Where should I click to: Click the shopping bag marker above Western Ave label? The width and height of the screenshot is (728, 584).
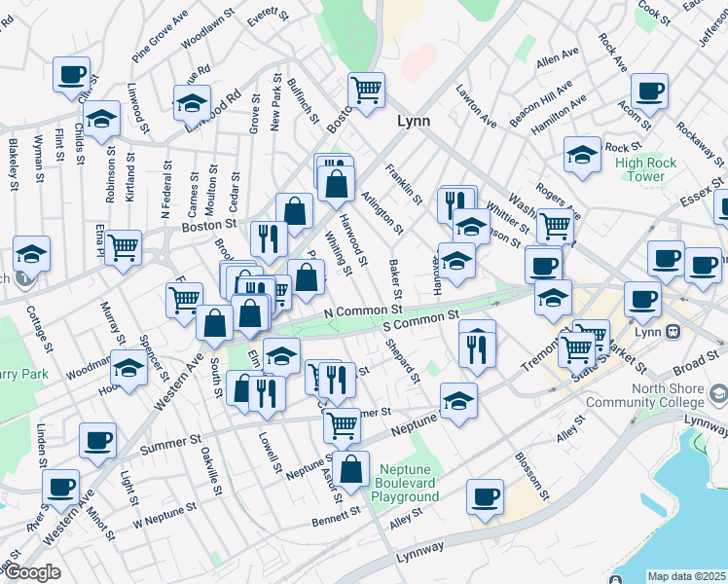214,323
